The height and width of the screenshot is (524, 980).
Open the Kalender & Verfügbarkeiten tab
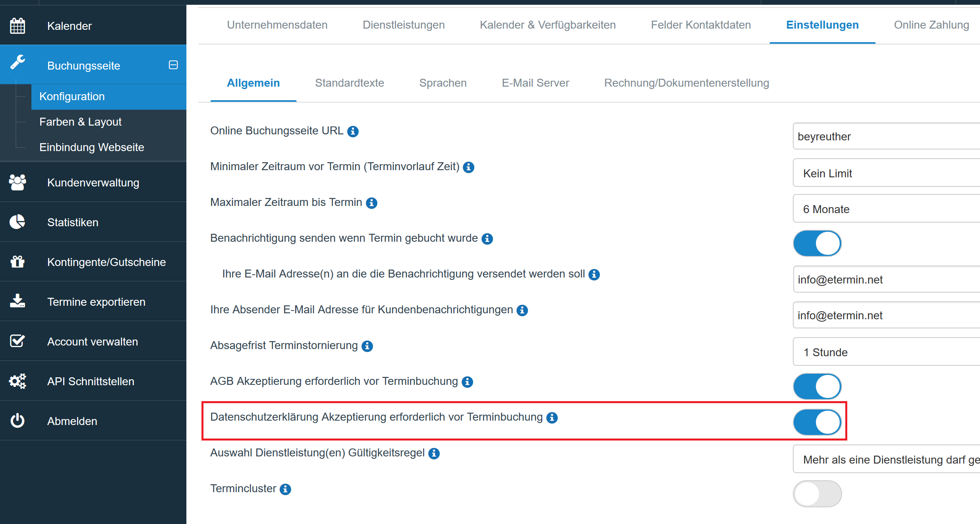pyautogui.click(x=548, y=25)
